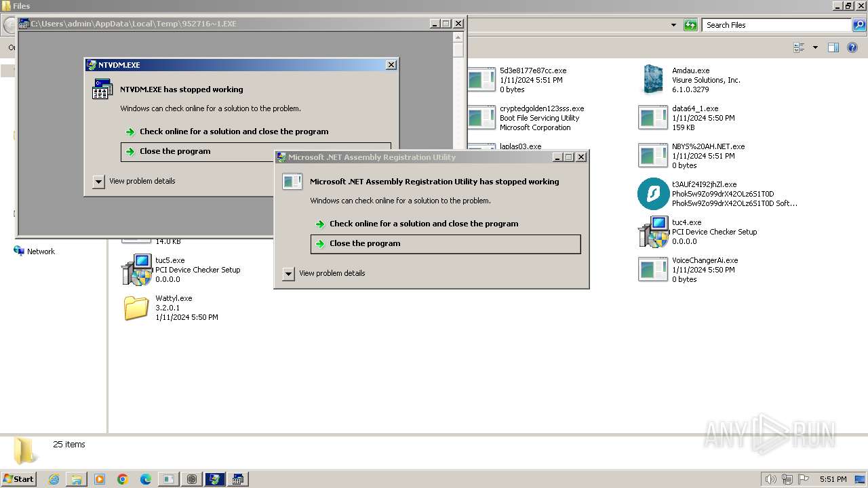Click volume speaker tray icon
868x488 pixels.
[770, 479]
